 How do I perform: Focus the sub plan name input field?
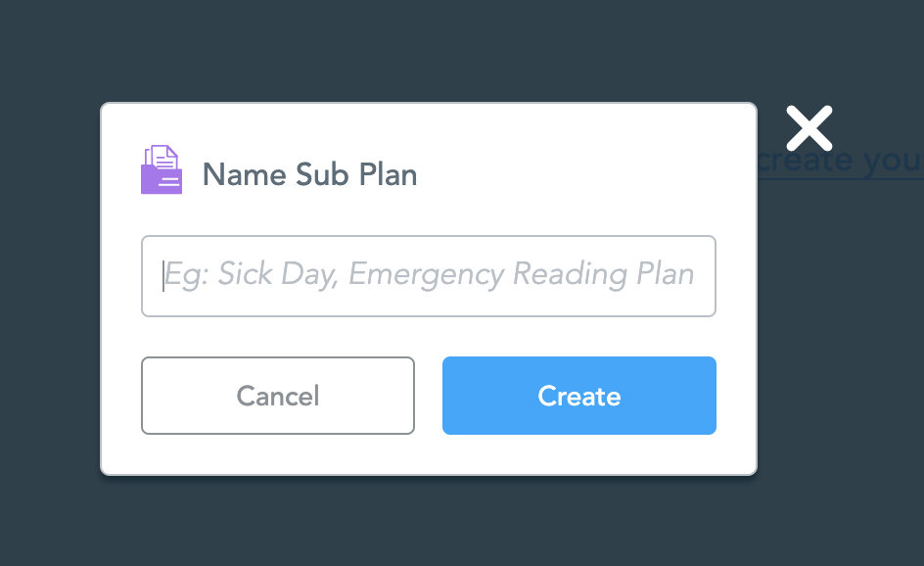(x=429, y=276)
